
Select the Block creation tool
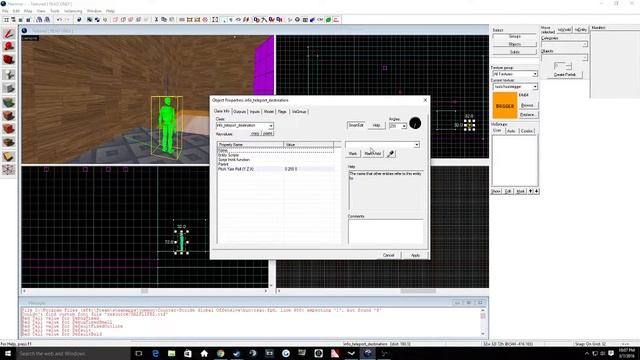tap(9, 88)
